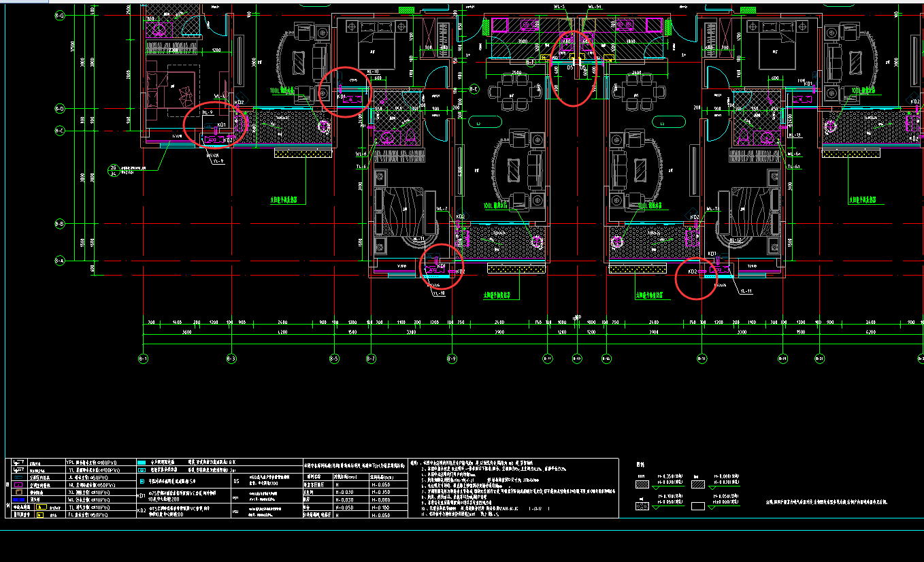Select the B-E axis bubble inside the plan
Screen dimensions: 924x562
point(474,88)
